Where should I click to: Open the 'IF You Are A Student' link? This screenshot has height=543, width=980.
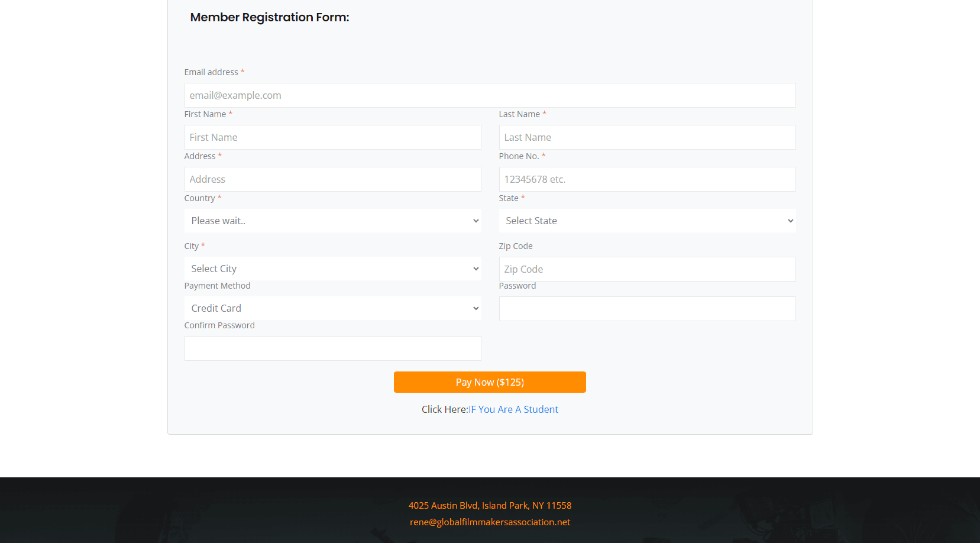coord(513,409)
